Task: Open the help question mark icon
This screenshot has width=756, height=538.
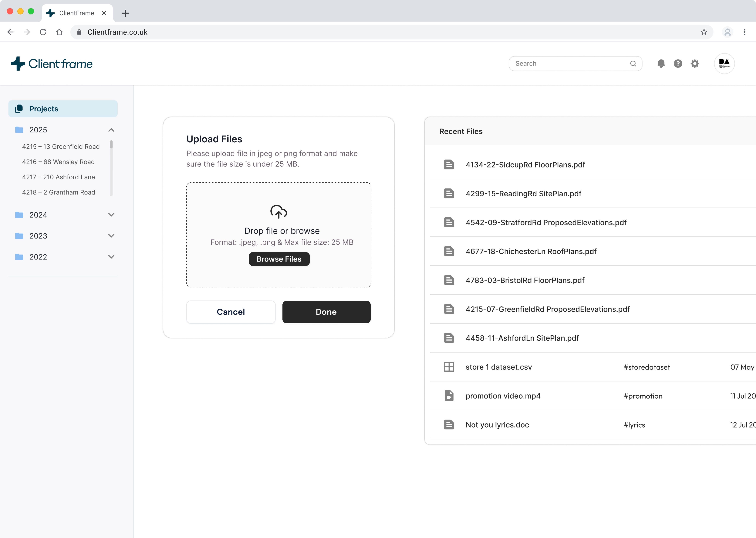Action: (x=678, y=63)
